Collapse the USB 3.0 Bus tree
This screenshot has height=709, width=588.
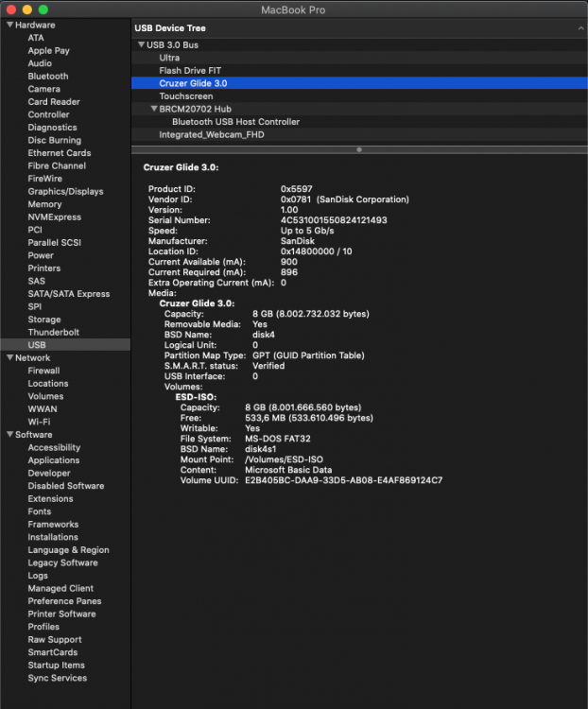tap(141, 44)
